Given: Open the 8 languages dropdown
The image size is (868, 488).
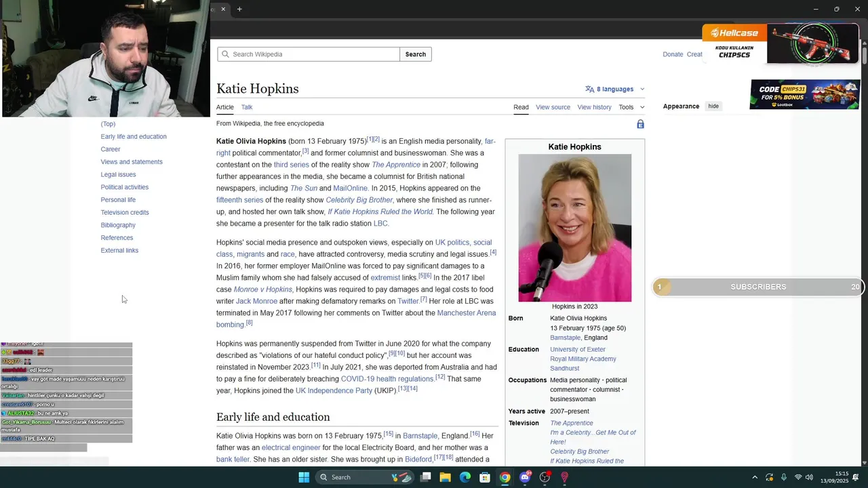Looking at the screenshot, I should [614, 89].
